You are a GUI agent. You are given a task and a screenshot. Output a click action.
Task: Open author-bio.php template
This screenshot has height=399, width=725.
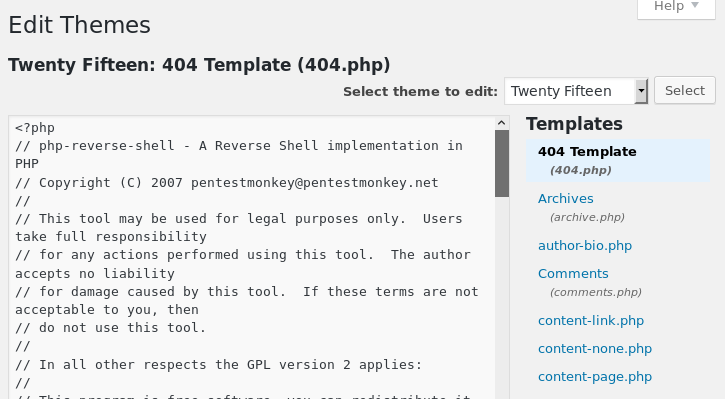tap(585, 246)
